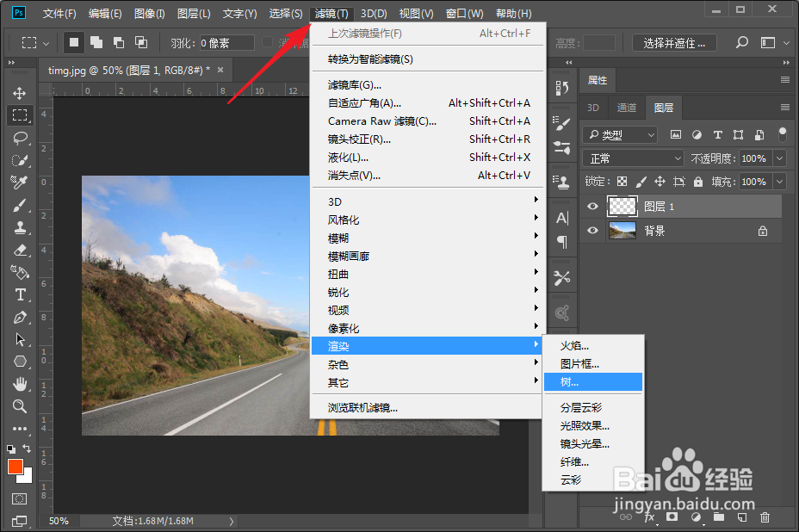This screenshot has height=532, width=799.
Task: Expand the 杂色 submenu
Action: pos(428,364)
